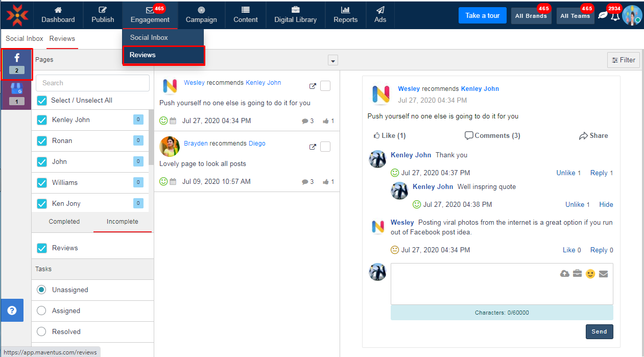Select the Assigned radio button
The width and height of the screenshot is (644, 357).
pos(42,311)
